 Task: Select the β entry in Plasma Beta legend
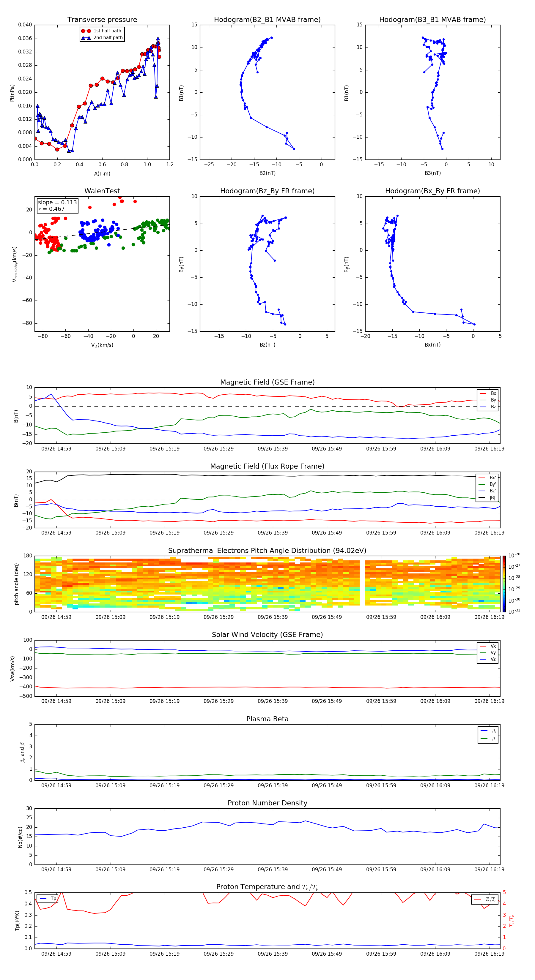coord(488,739)
